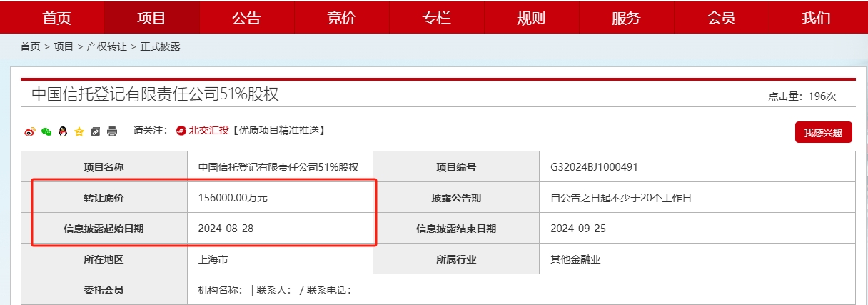Image resolution: width=868 pixels, height=305 pixels.
Task: Go to 公告 in the top menu
Action: (x=246, y=18)
